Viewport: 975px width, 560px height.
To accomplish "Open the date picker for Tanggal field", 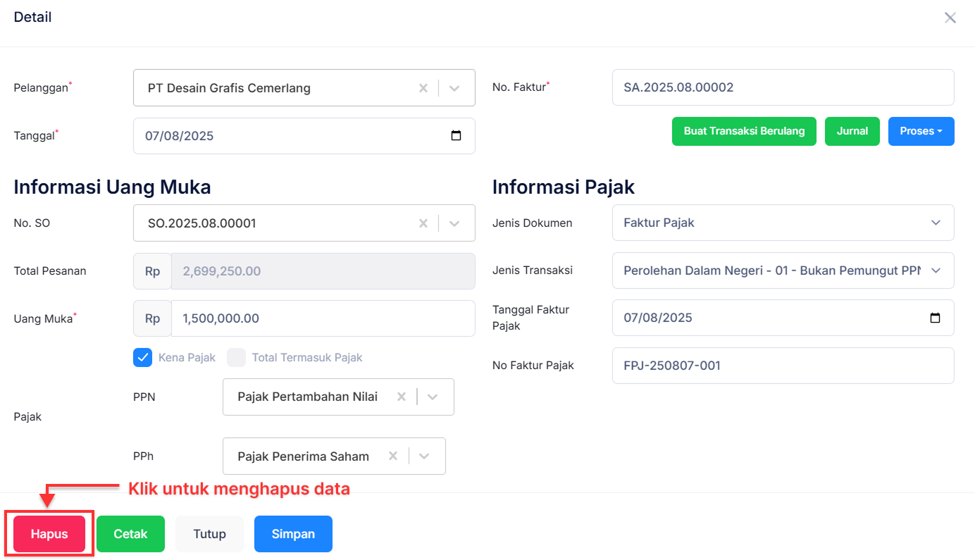I will click(457, 135).
